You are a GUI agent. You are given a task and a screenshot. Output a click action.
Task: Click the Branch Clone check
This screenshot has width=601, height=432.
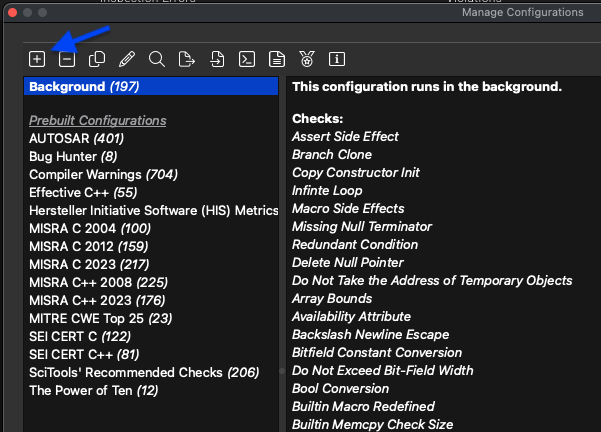click(x=332, y=154)
